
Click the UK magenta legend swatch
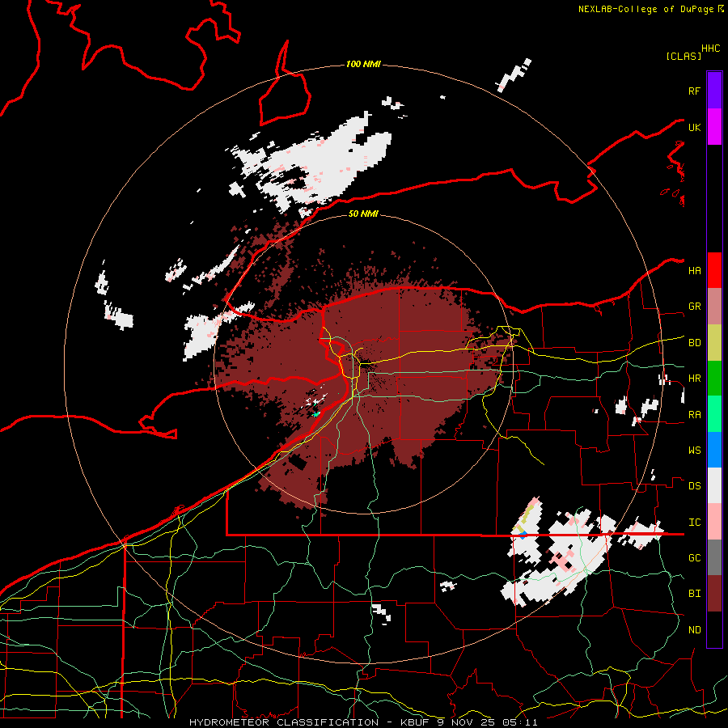(x=714, y=127)
